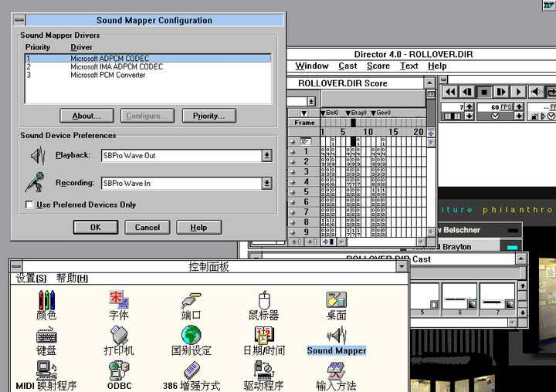Enable Use Preferred Devices Only checkbox
556x392 pixels.
[29, 204]
